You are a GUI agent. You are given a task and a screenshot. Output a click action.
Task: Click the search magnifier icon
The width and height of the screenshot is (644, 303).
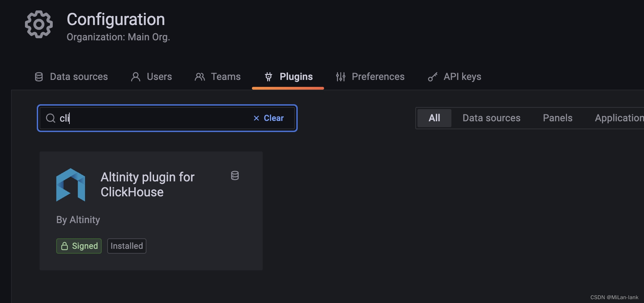click(x=51, y=118)
